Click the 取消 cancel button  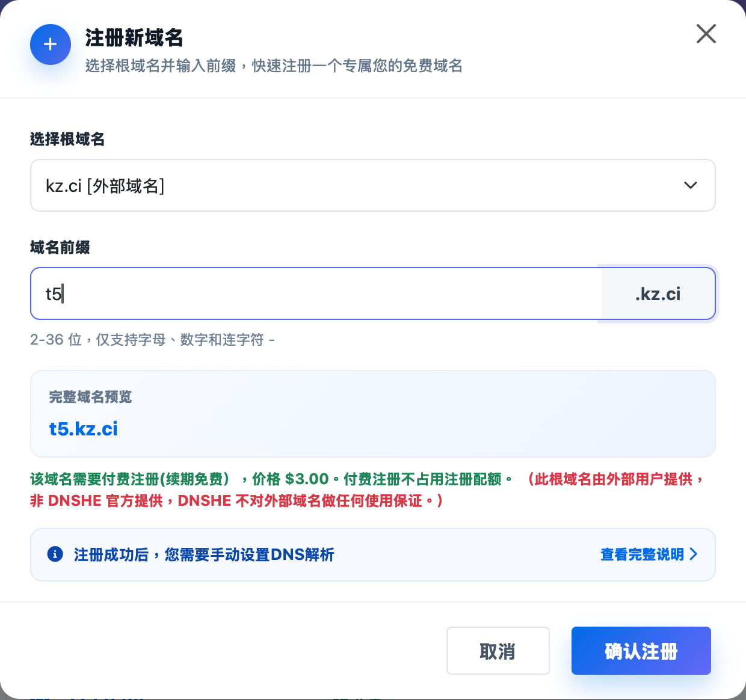coord(498,651)
